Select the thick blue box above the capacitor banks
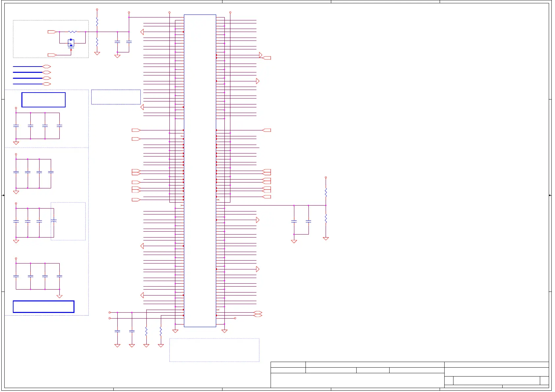 pos(44,100)
